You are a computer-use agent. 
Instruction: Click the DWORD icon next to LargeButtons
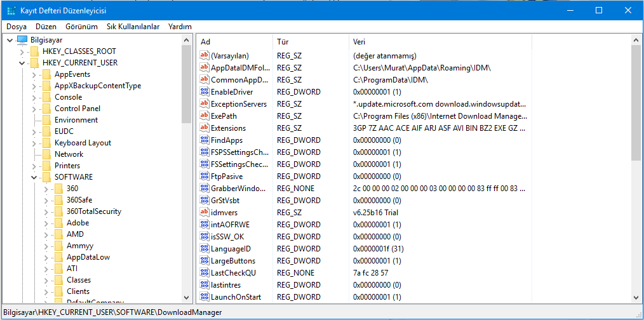(204, 260)
